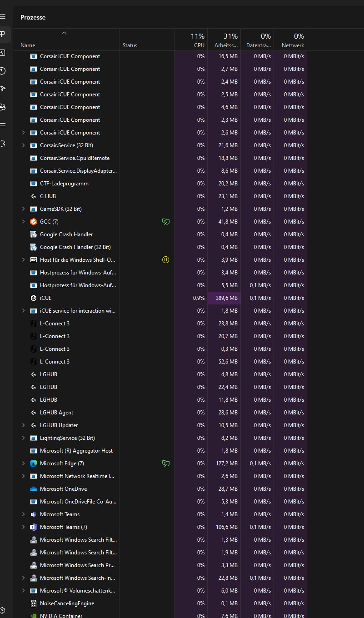
Task: Click the Microsoft OneDrive cloud icon
Action: click(33, 489)
